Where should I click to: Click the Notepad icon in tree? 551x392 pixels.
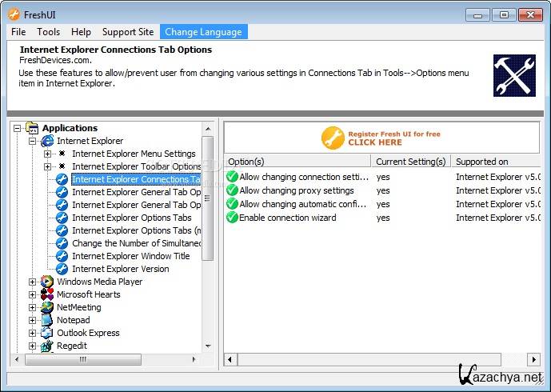pyautogui.click(x=47, y=320)
